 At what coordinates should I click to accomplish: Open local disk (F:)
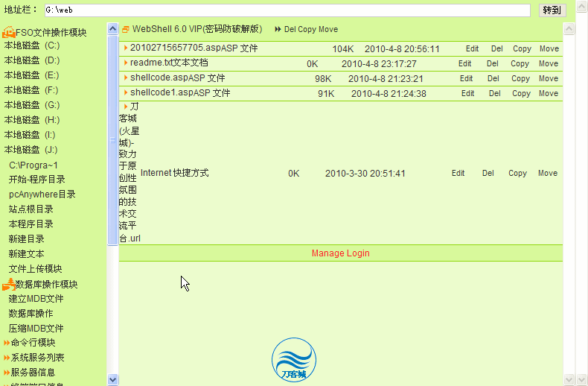pos(31,90)
